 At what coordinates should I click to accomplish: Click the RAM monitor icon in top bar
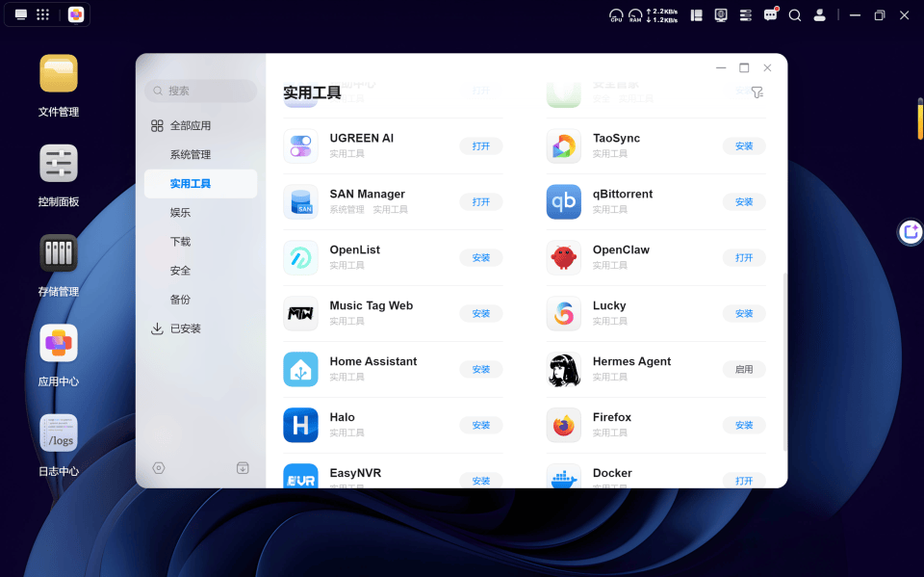635,15
